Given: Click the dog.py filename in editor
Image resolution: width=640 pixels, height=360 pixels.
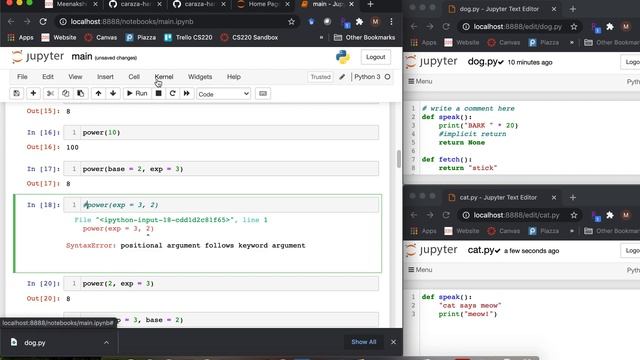Looking at the screenshot, I should [482, 62].
